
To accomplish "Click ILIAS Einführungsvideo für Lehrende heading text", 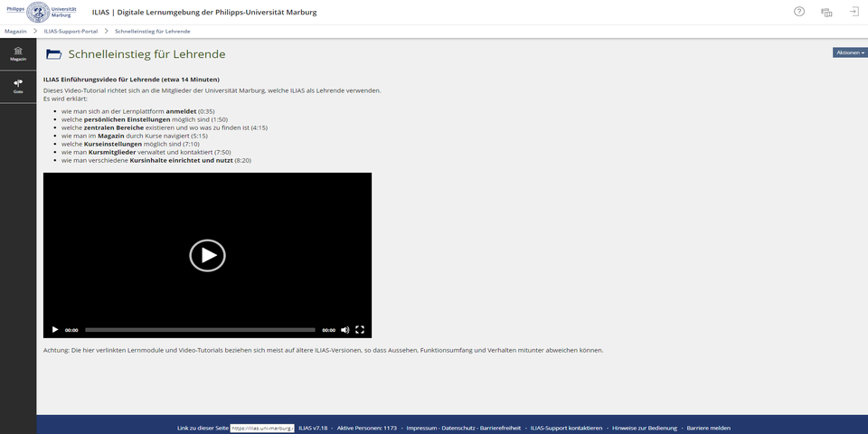I will pos(131,80).
